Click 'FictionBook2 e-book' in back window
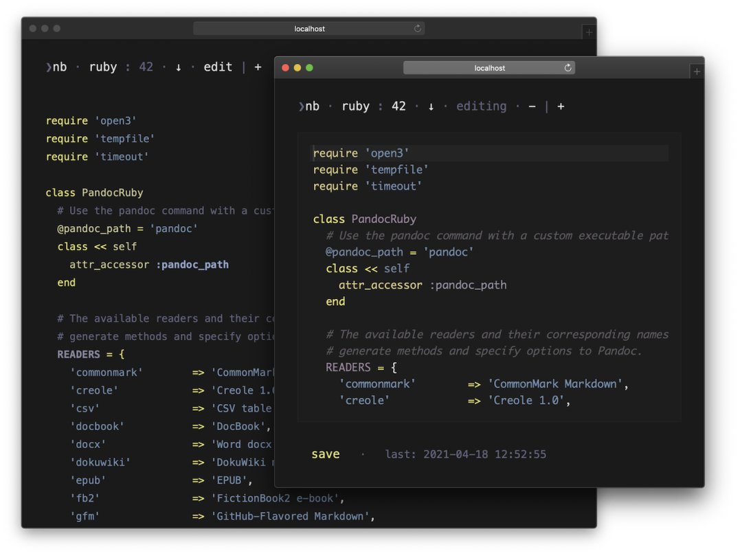 (x=275, y=498)
